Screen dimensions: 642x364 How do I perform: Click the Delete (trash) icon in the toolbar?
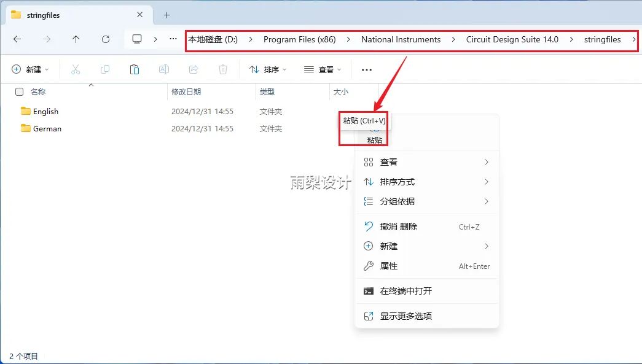pos(223,69)
